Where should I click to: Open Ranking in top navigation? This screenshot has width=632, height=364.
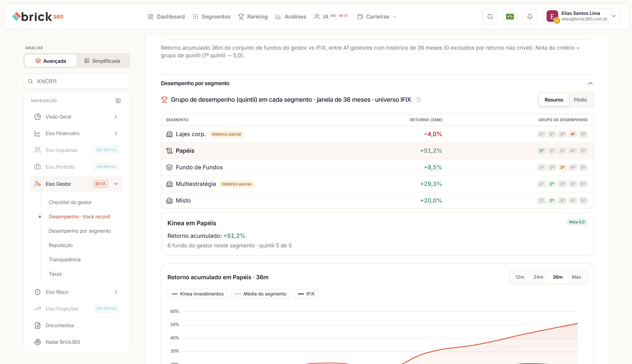click(x=253, y=16)
